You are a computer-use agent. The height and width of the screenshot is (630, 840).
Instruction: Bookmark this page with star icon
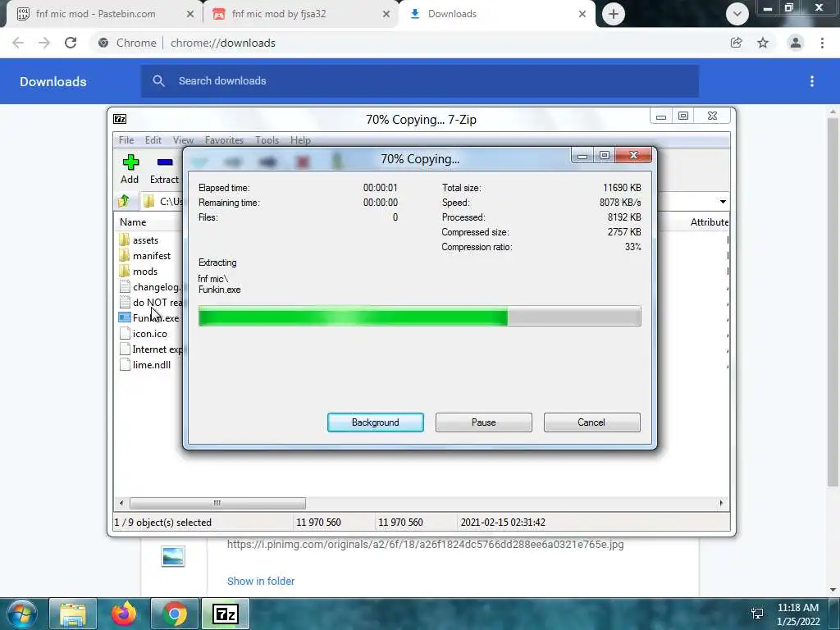tap(763, 43)
